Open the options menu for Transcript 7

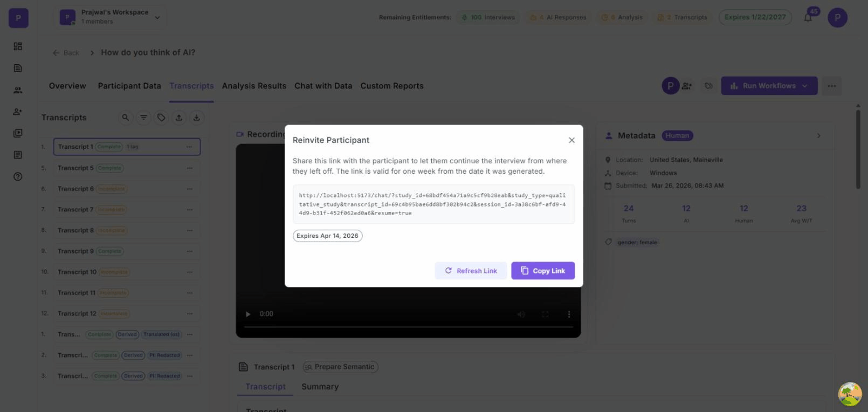pyautogui.click(x=189, y=209)
